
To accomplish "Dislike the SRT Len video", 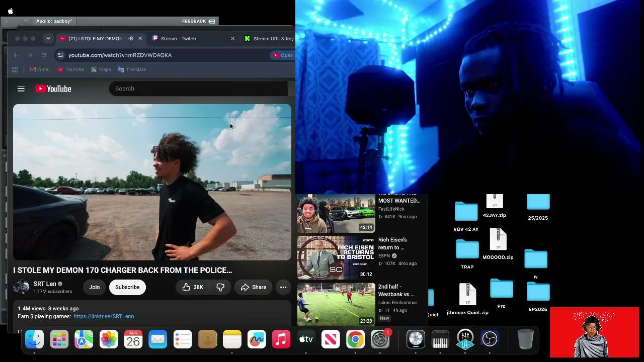I will pos(220,287).
